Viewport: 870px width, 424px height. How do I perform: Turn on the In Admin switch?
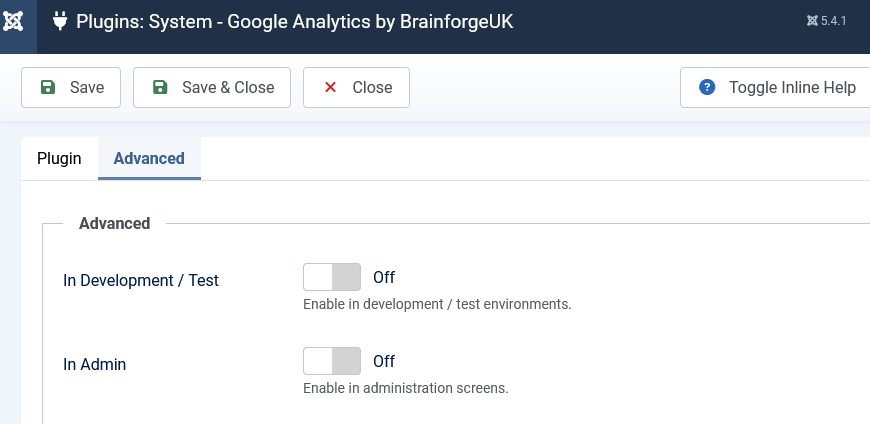[332, 362]
